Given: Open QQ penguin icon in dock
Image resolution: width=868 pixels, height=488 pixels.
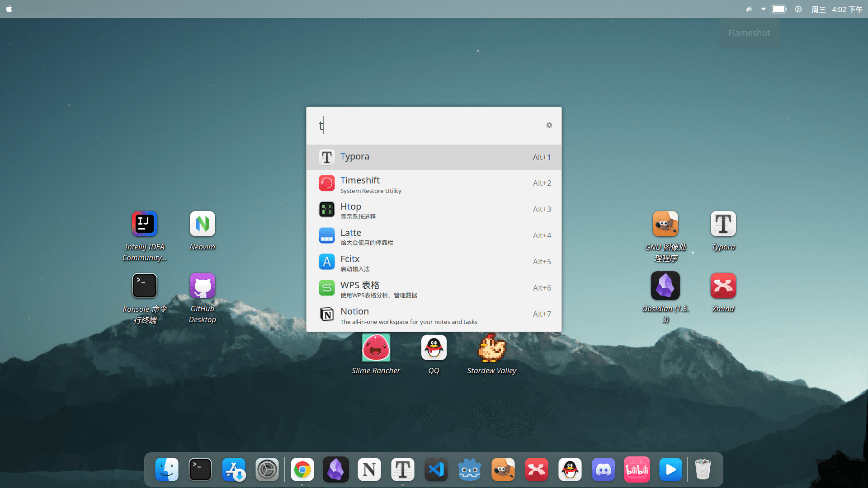Looking at the screenshot, I should click(570, 470).
